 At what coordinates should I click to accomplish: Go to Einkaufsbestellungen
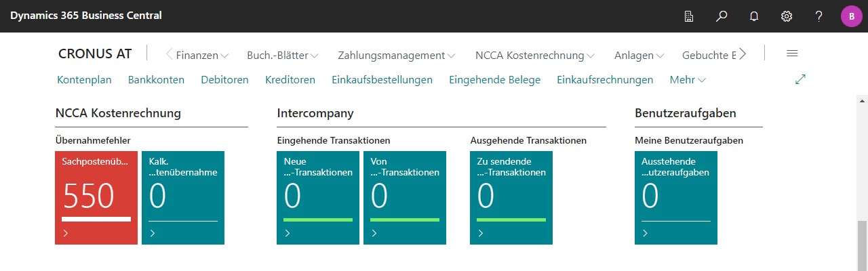pos(382,80)
